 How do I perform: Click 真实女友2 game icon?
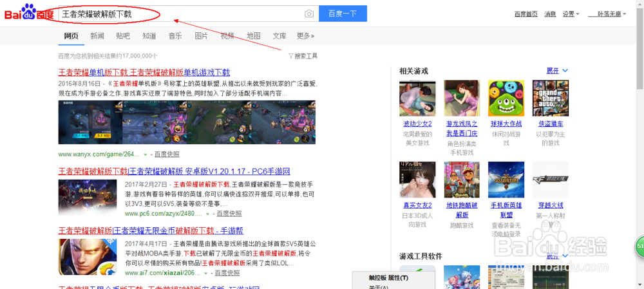pos(417,180)
